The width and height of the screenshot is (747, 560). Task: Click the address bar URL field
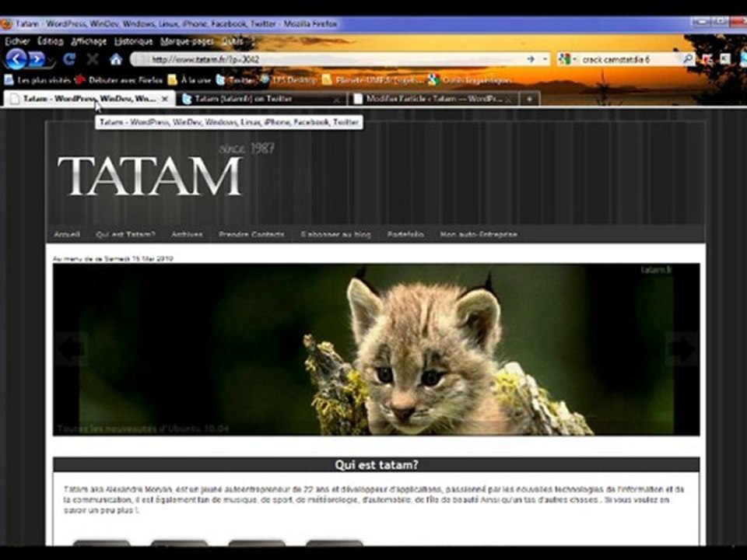(x=328, y=59)
